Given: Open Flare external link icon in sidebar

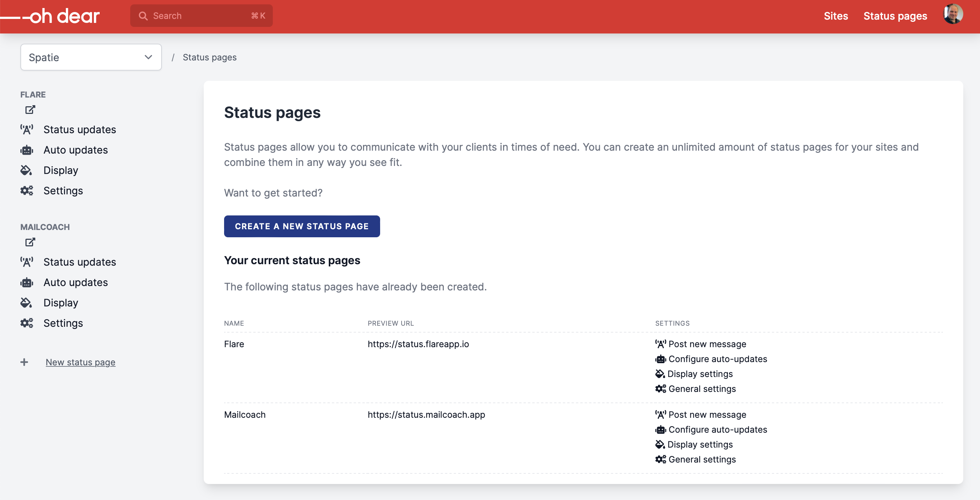Looking at the screenshot, I should [30, 110].
